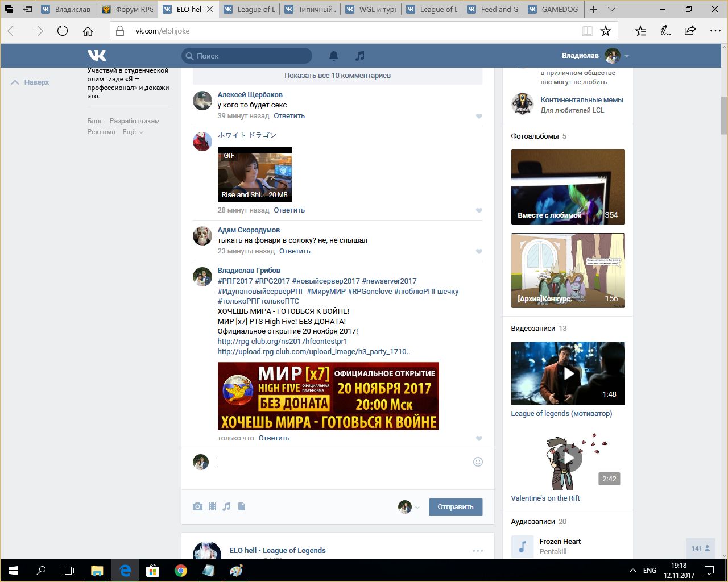
Task: Click the comment text input field
Action: [341, 462]
